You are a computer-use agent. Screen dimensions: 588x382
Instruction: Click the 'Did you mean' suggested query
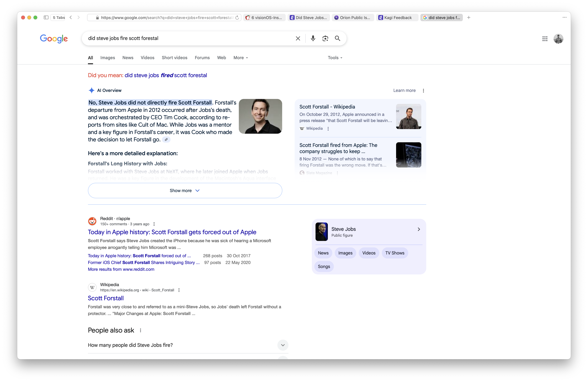click(166, 75)
